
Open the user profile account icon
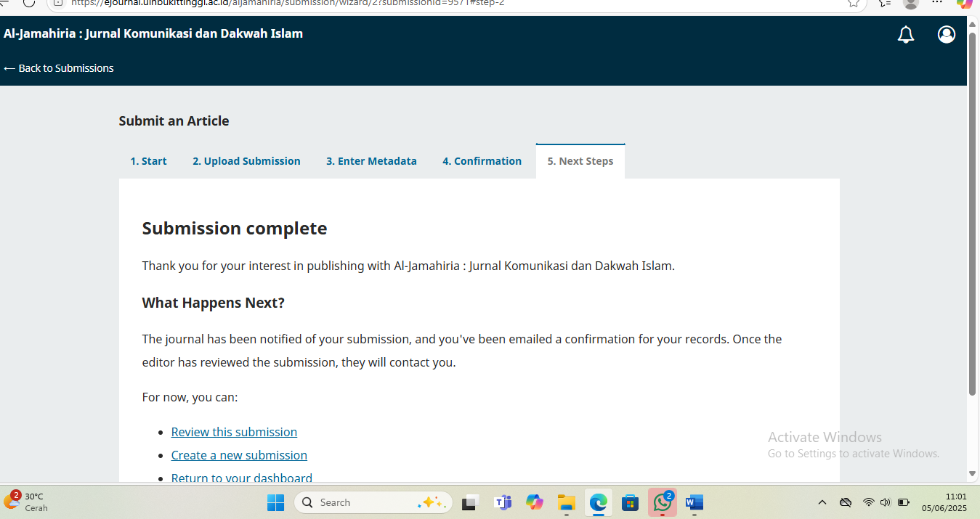(x=946, y=35)
